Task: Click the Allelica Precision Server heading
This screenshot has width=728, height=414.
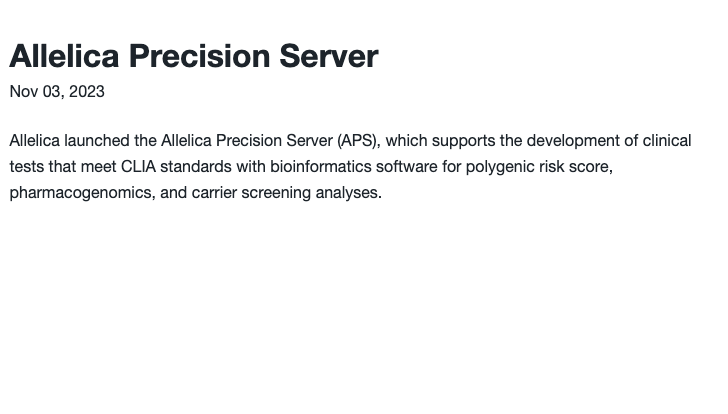Action: coord(194,56)
